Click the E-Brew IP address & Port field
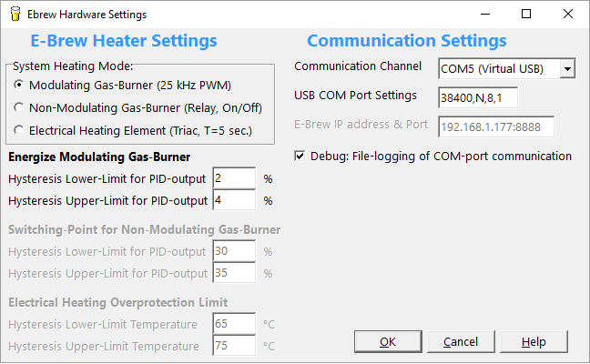 [x=496, y=126]
